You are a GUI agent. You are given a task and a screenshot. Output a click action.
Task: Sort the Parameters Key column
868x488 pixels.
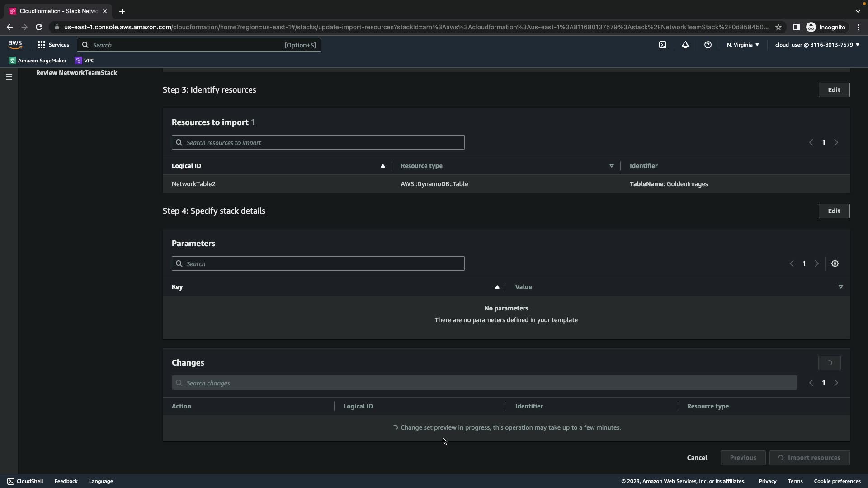pyautogui.click(x=497, y=287)
